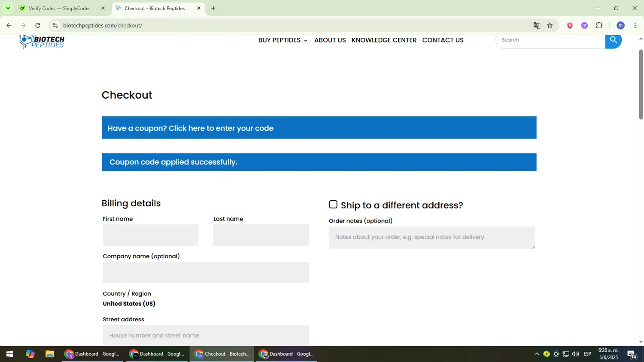644x362 pixels.
Task: Open the clock and date flyout
Action: 609,354
